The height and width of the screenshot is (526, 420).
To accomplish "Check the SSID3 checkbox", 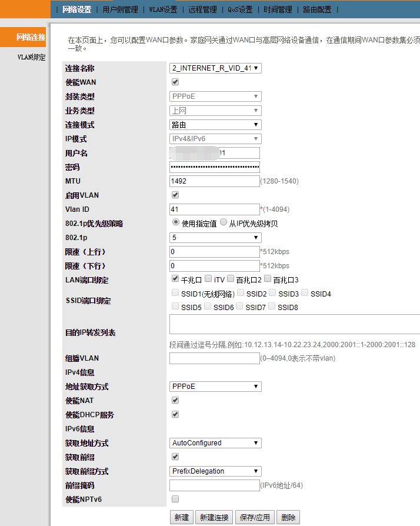I will click(x=273, y=292).
